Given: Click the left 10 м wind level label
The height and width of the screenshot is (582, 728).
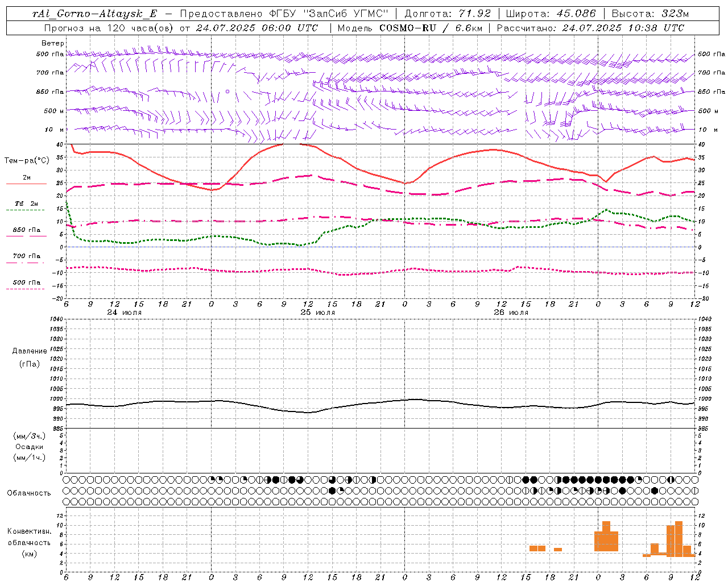Looking at the screenshot, I should point(55,130).
